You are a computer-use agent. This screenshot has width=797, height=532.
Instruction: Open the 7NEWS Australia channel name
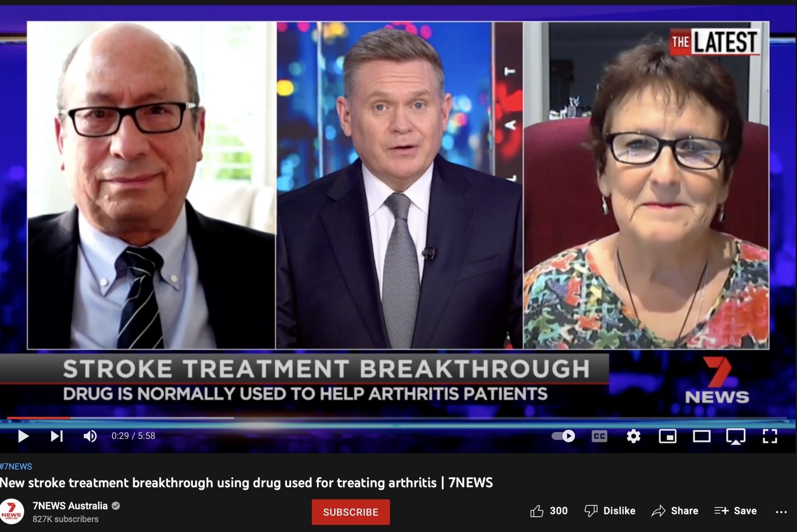pyautogui.click(x=70, y=506)
